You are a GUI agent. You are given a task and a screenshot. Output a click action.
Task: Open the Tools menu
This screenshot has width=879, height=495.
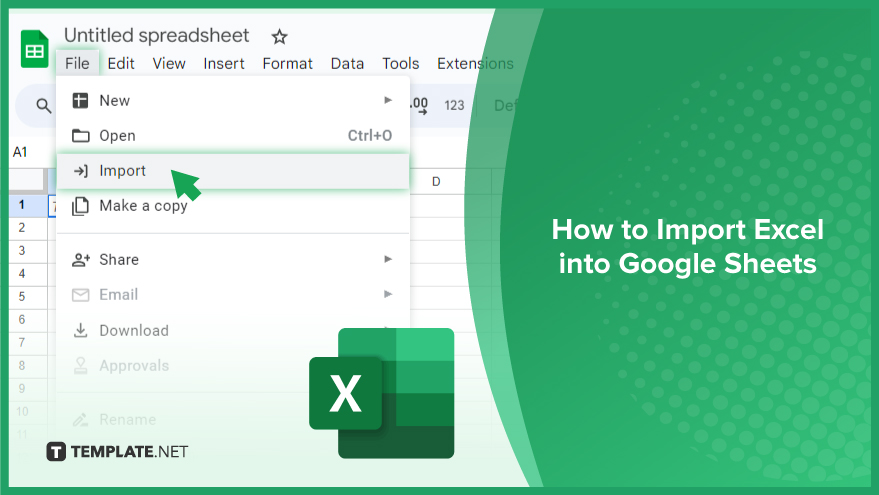tap(400, 63)
